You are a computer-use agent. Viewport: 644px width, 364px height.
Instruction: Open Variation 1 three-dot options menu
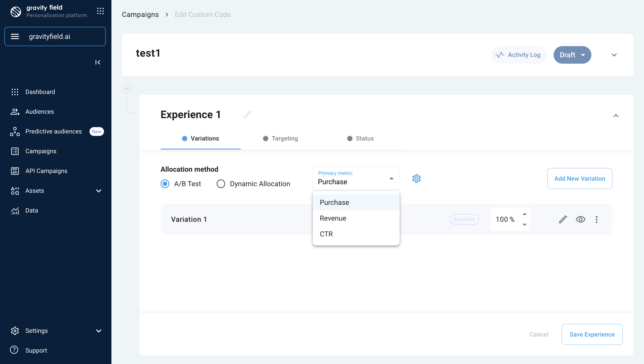coord(596,219)
